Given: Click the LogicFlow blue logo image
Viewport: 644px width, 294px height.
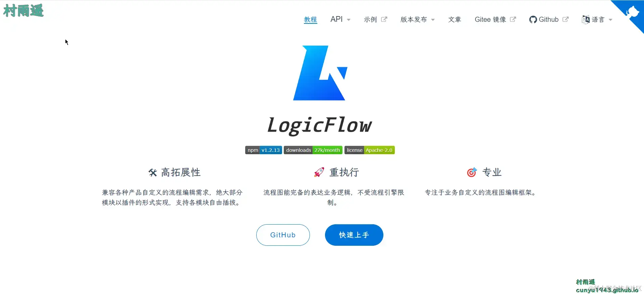Looking at the screenshot, I should [320, 73].
